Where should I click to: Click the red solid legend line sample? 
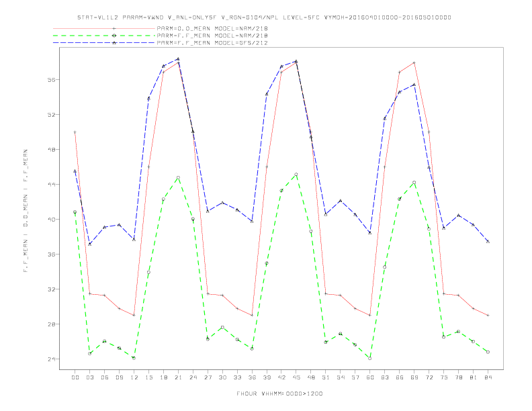pyautogui.click(x=104, y=28)
